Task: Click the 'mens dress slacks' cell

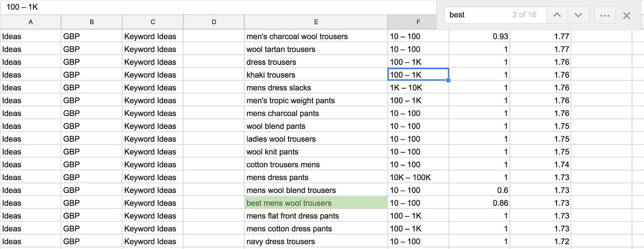Action: click(x=316, y=88)
